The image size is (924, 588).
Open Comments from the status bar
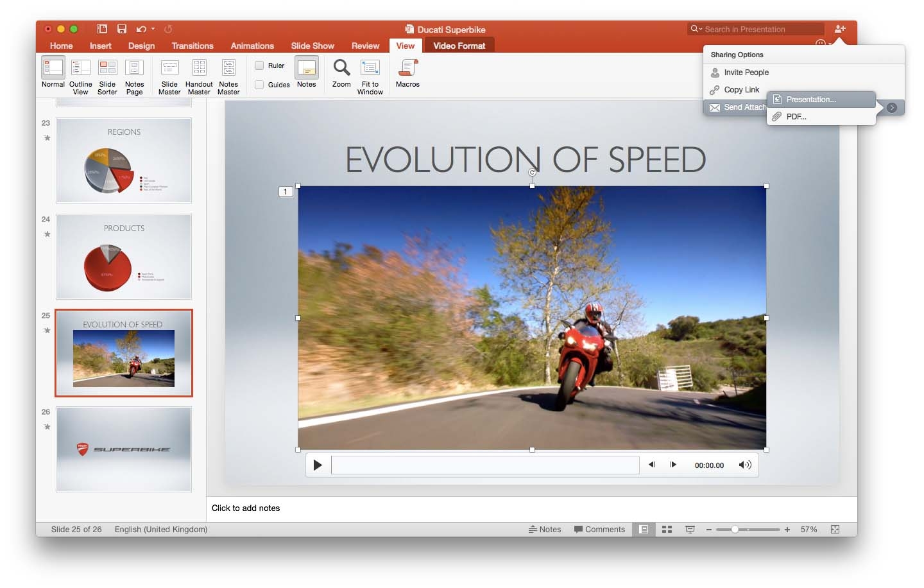tap(599, 530)
